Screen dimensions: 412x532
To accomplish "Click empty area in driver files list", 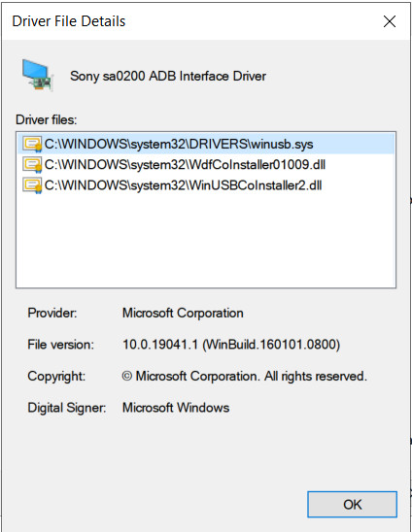I will 206,241.
